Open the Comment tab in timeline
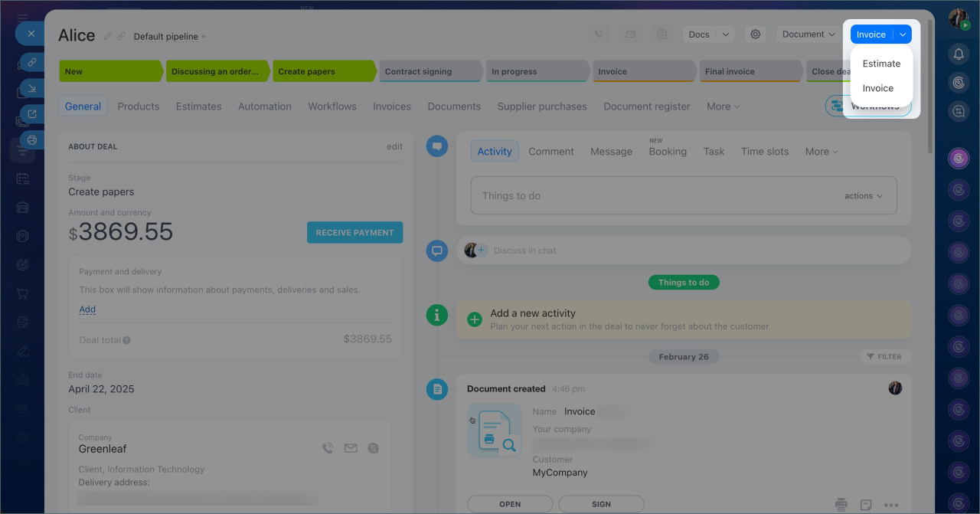 tap(550, 152)
